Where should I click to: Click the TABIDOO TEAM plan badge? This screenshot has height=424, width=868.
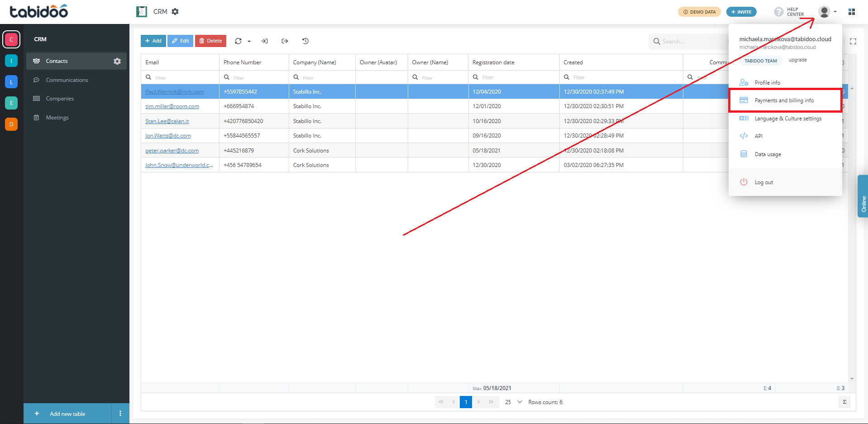pos(760,61)
